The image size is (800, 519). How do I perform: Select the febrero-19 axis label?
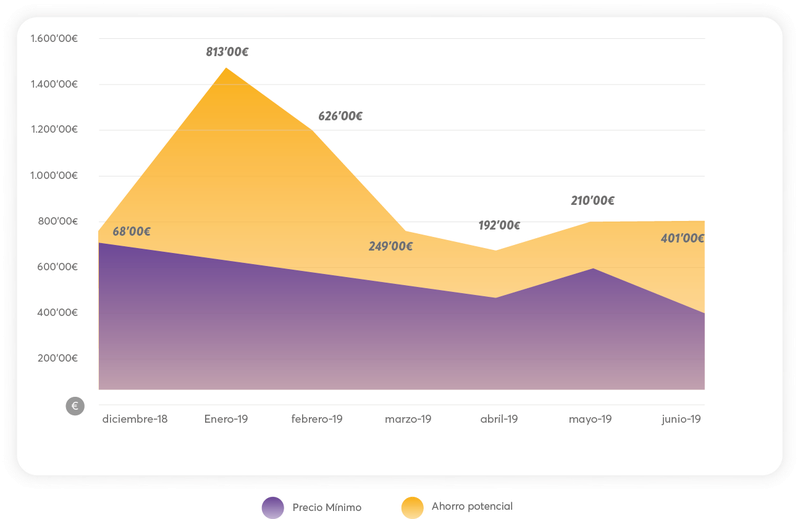[x=317, y=419]
